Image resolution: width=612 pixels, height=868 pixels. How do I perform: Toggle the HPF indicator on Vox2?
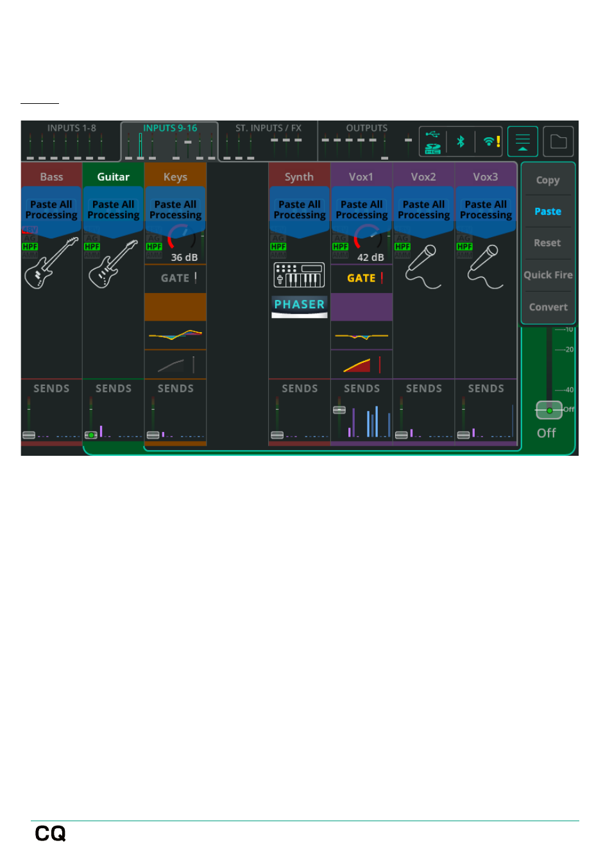point(402,246)
